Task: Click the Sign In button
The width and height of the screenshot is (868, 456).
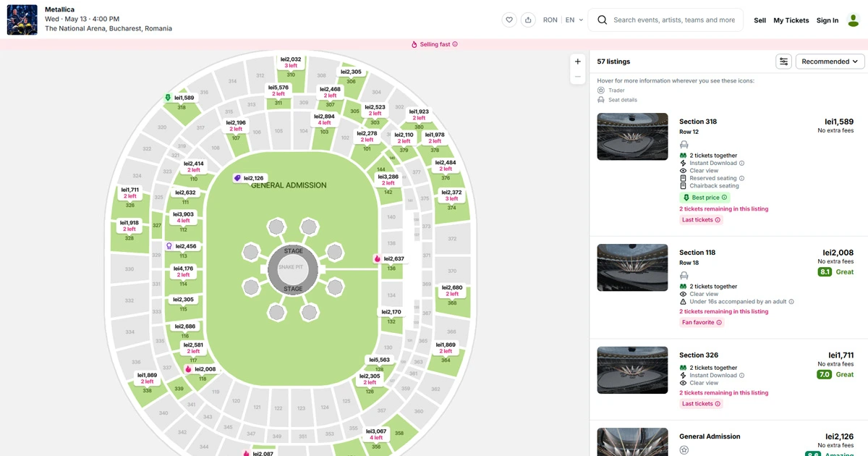Action: click(x=827, y=20)
